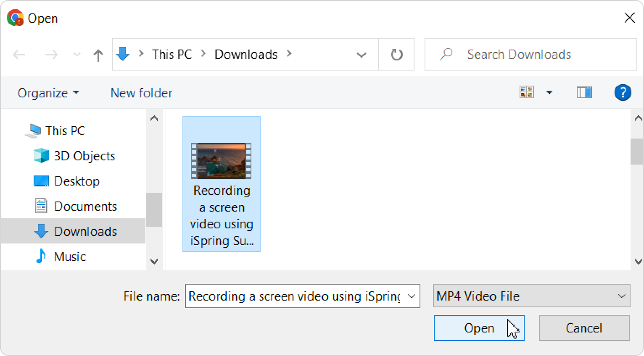This screenshot has height=356, width=644.
Task: Select Documents in the navigation pane
Action: coord(85,206)
